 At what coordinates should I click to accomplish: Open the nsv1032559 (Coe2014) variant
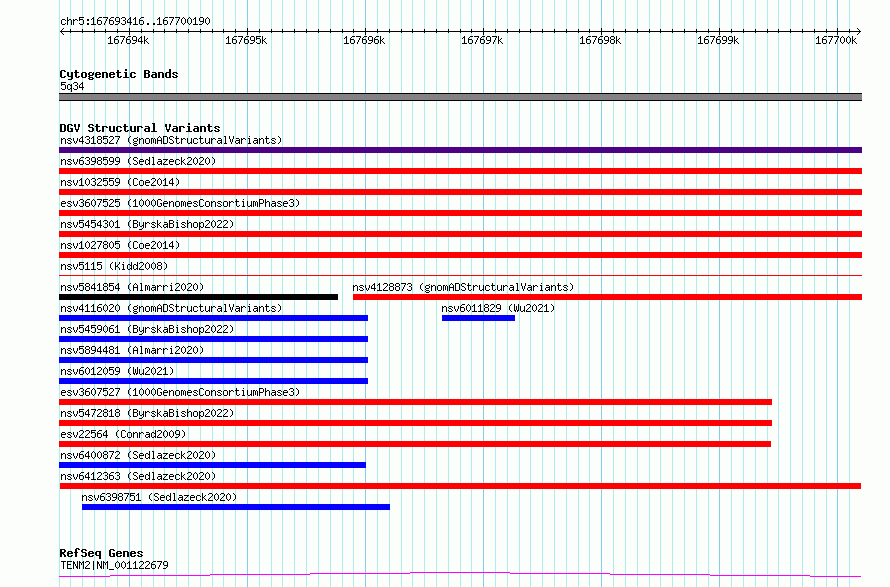120,182
